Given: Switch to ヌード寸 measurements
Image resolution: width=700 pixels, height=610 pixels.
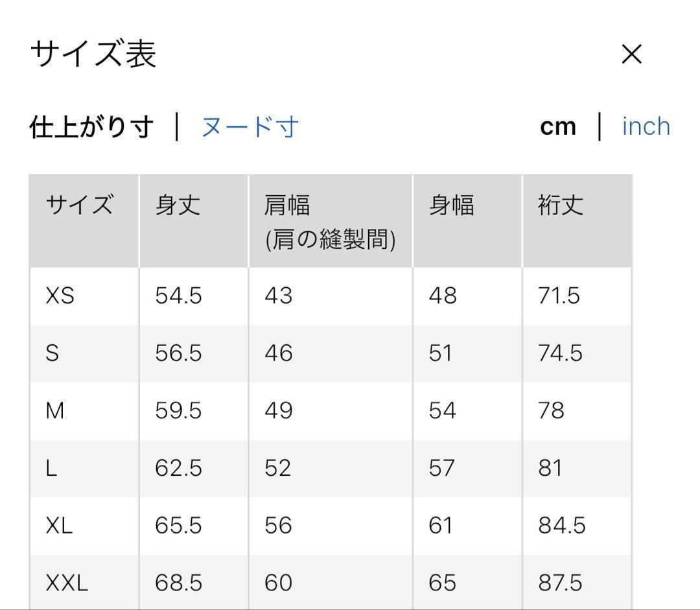Looking at the screenshot, I should pos(250,127).
